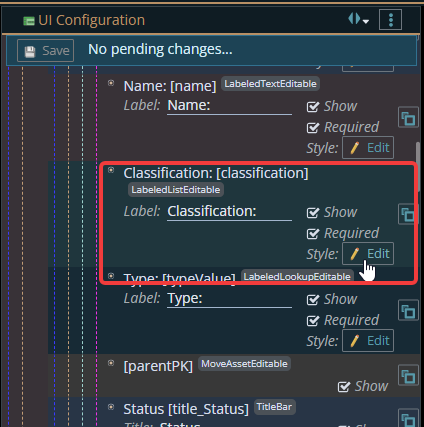
Task: Edit the style of Classification field
Action: (x=368, y=254)
